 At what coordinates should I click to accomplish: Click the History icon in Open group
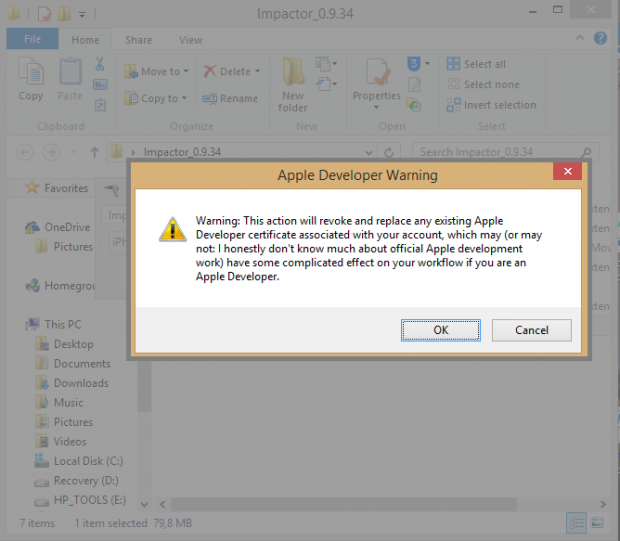414,105
